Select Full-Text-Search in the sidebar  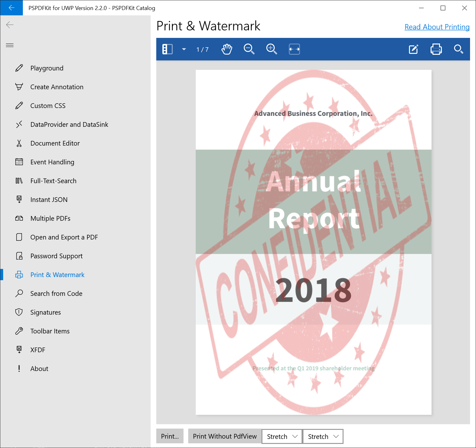[x=54, y=181]
